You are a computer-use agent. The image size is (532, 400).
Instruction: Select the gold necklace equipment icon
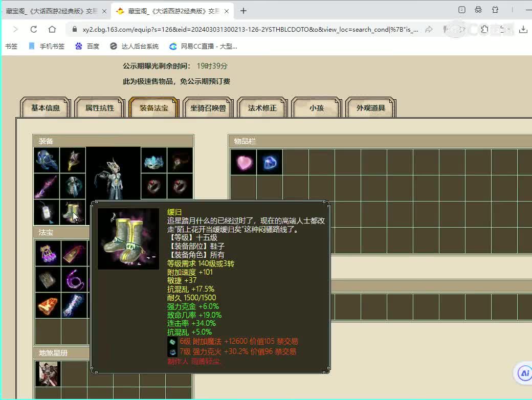(73, 160)
